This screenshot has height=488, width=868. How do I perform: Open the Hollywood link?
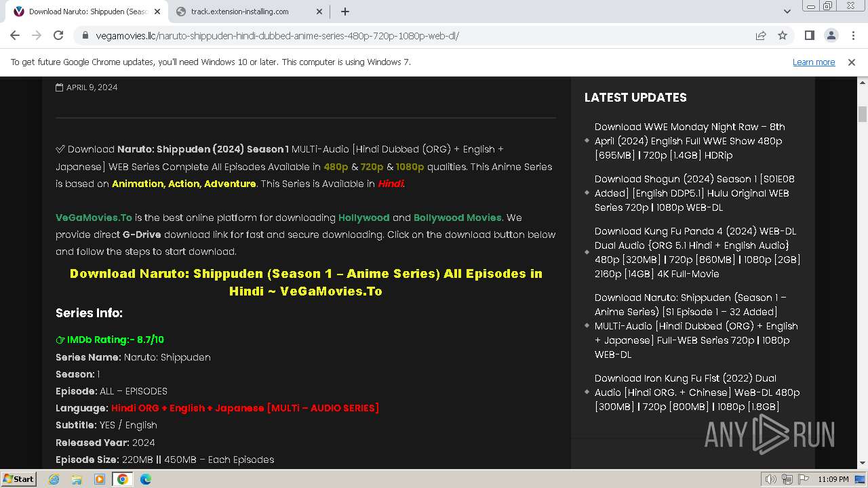(x=364, y=218)
